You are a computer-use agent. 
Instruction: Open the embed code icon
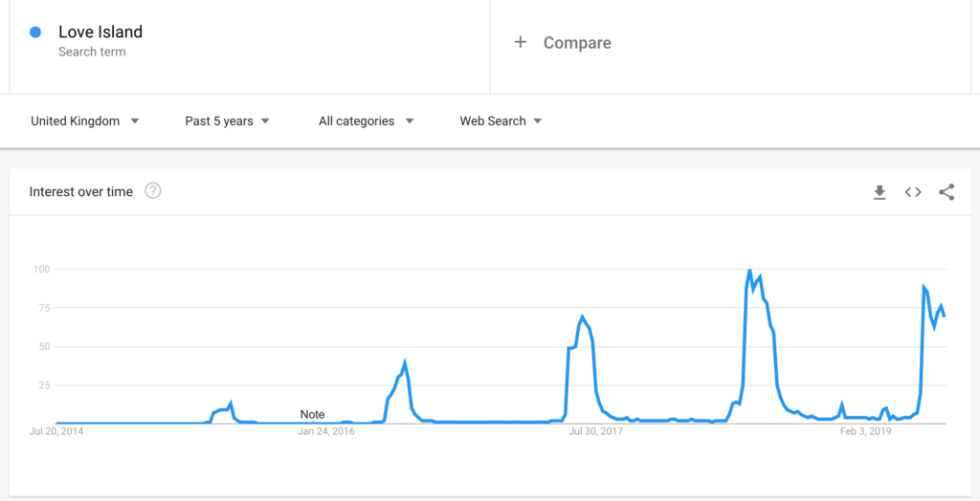click(x=913, y=192)
